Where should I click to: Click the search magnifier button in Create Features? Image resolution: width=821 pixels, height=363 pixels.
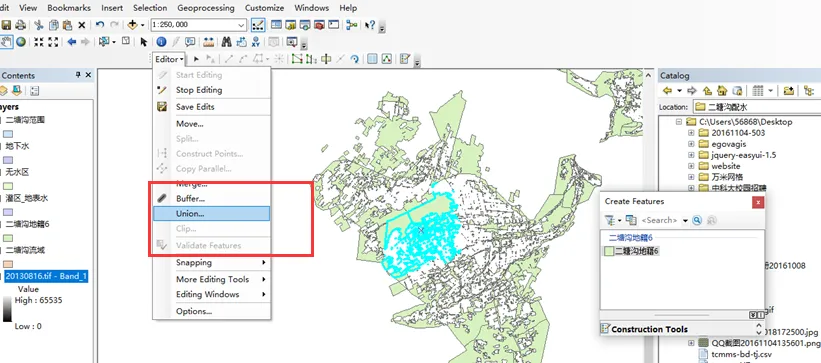(x=696, y=221)
